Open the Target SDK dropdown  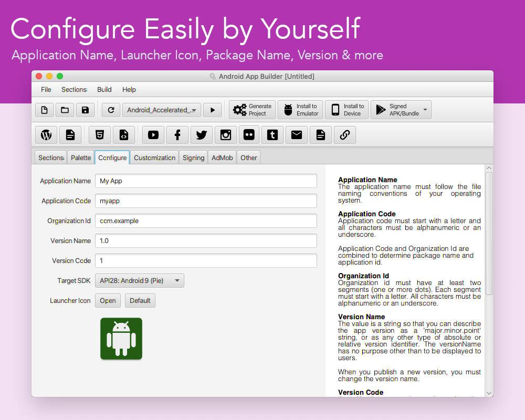coord(140,281)
